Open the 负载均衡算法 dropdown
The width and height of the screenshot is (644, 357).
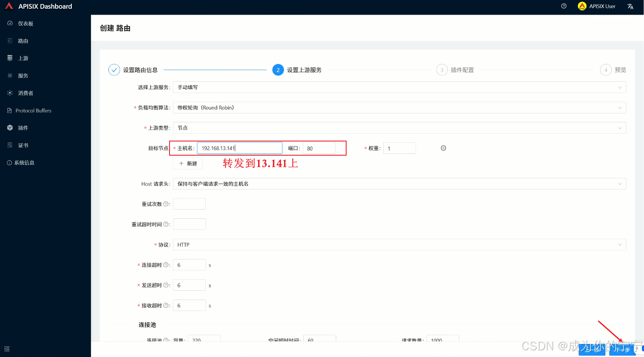click(399, 108)
